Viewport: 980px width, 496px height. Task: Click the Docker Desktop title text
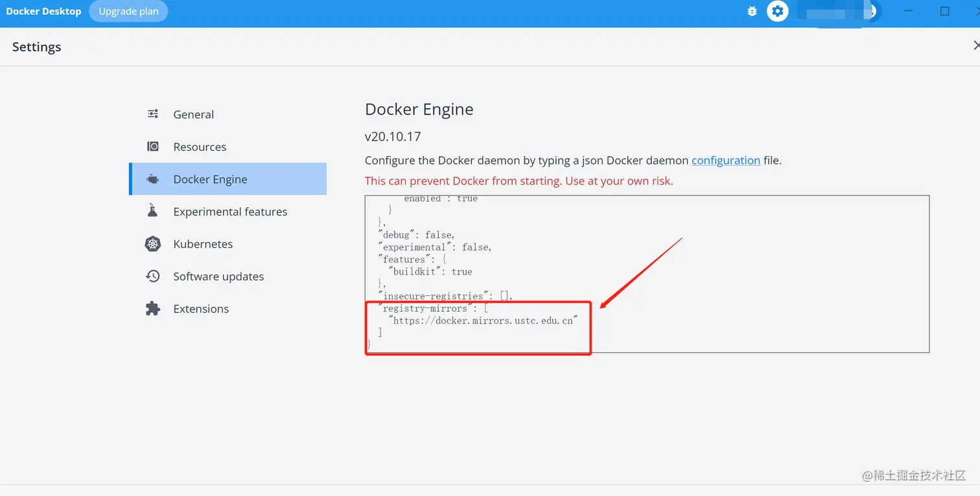click(43, 11)
